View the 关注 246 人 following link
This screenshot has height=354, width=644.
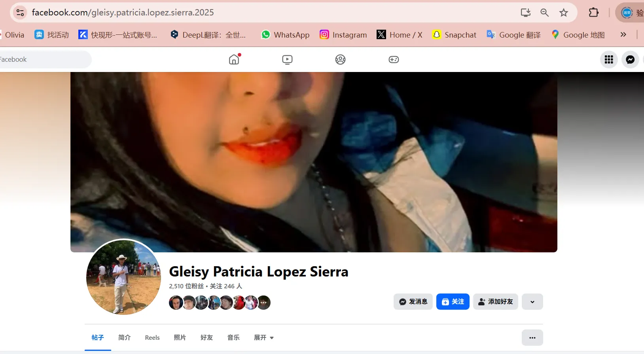coord(226,286)
